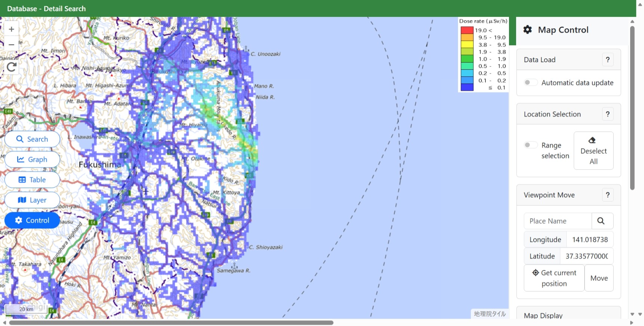644x326 pixels.
Task: Click the Samegawa R. map label
Action: (234, 270)
